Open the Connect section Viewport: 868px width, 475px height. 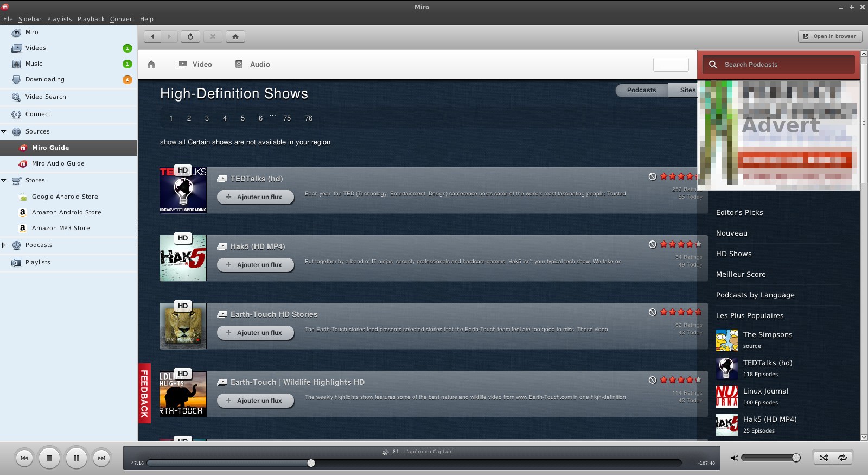(x=68, y=114)
